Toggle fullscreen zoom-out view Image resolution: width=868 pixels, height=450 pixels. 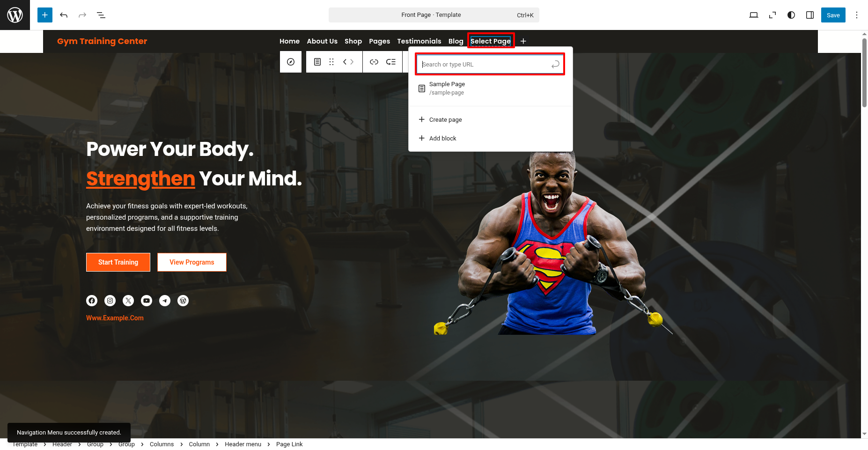(772, 15)
